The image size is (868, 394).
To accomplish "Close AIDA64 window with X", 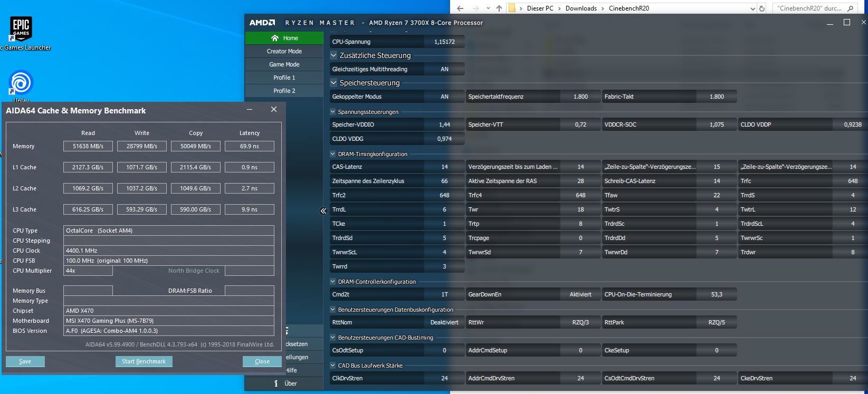I will click(273, 110).
